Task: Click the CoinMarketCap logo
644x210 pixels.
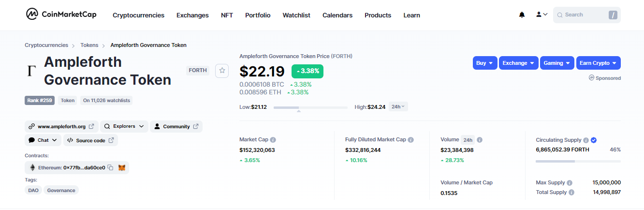Action: [61, 15]
